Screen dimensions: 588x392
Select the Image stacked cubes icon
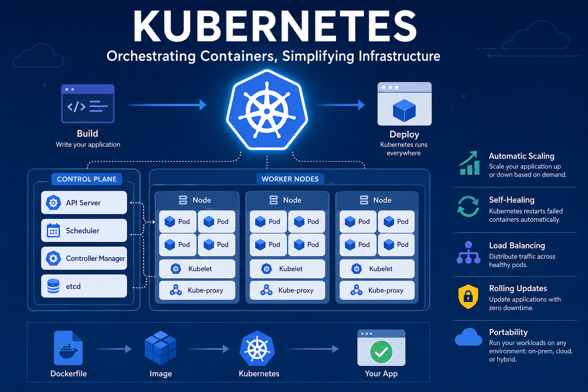pyautogui.click(x=160, y=348)
